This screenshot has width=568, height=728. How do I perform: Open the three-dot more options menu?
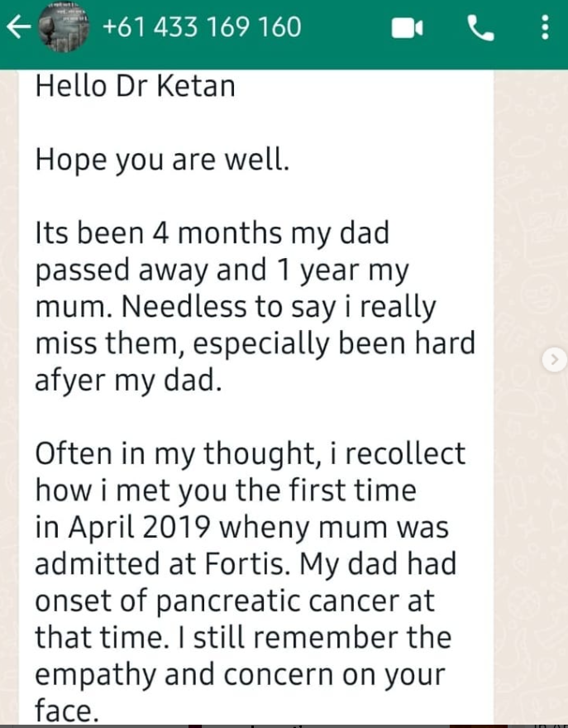coord(543,30)
